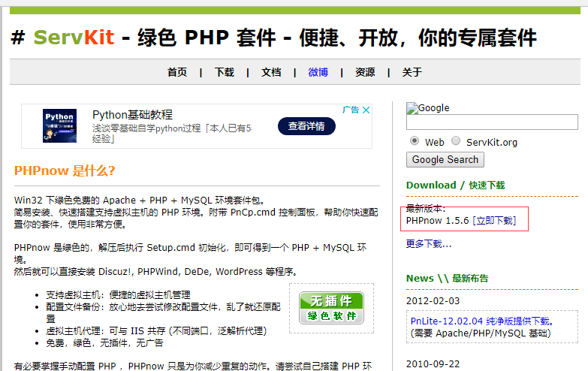The image size is (588, 371).
Task: Select the ServKit.org radio button
Action: 456,140
